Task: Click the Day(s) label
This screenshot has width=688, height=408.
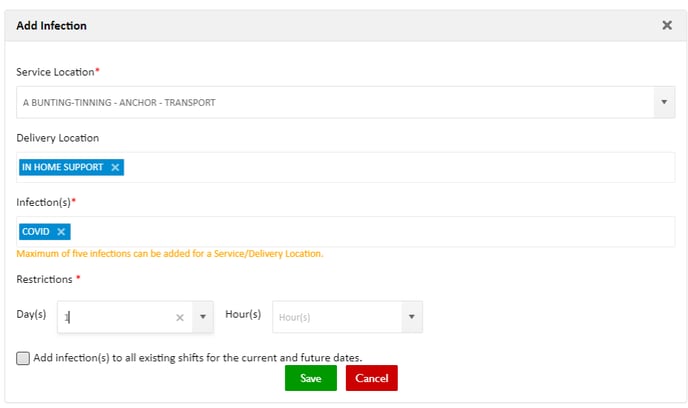Action: [31, 314]
